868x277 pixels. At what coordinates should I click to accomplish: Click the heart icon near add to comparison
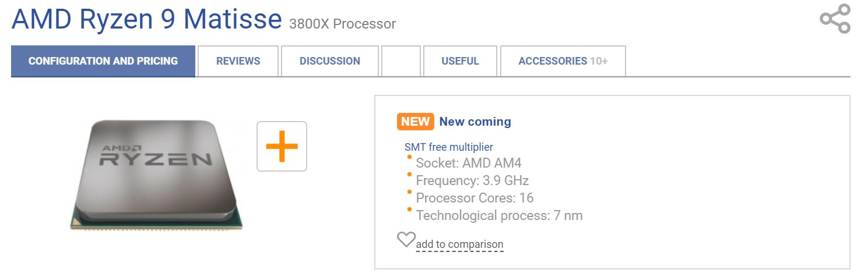point(406,239)
